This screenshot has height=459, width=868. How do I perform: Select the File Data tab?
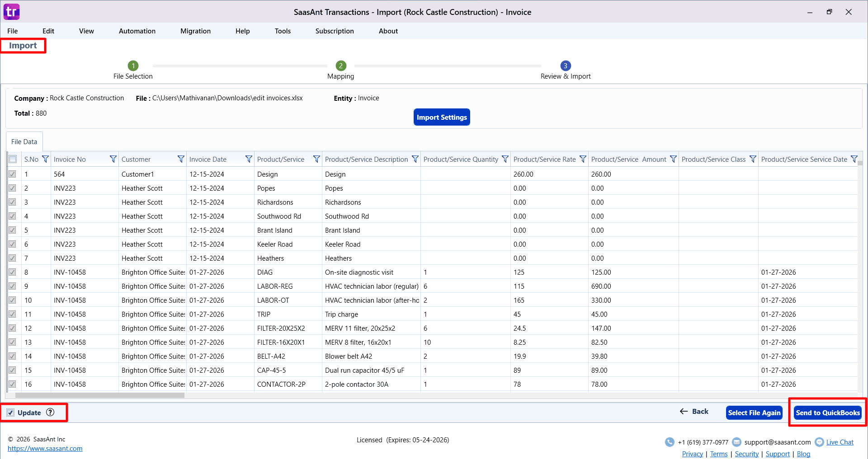(24, 141)
